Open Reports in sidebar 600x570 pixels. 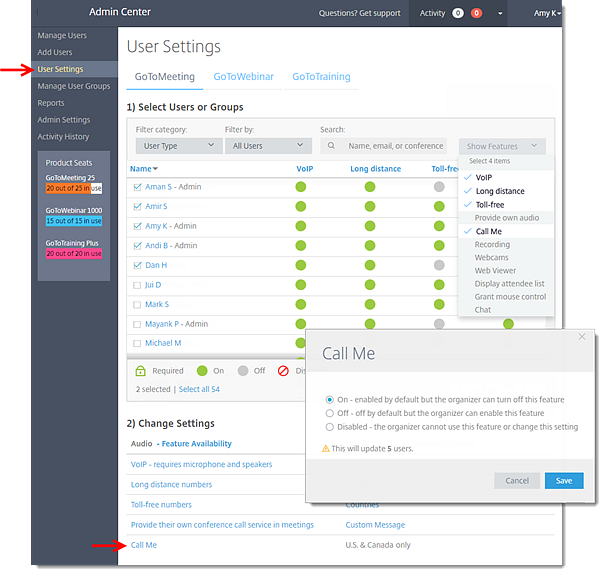coord(51,103)
